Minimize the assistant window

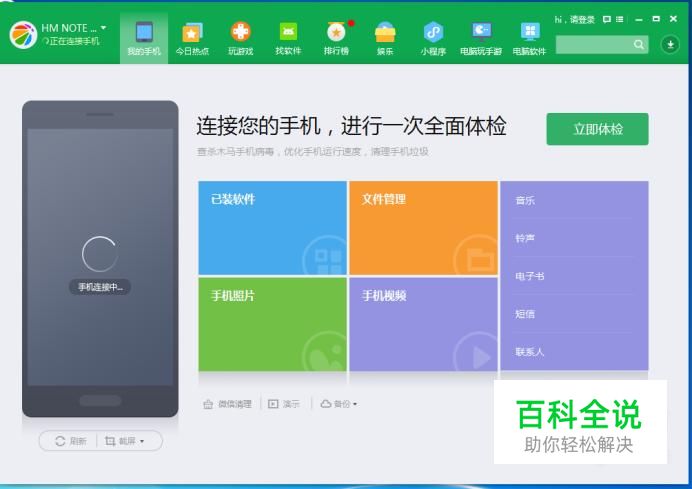639,19
